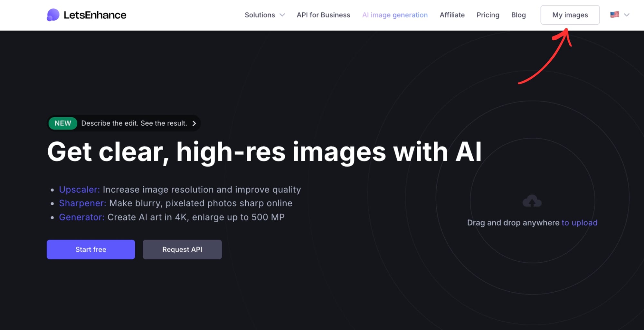Click the arrow on the NEW announcement banner
Viewport: 644px width, 330px height.
point(194,123)
